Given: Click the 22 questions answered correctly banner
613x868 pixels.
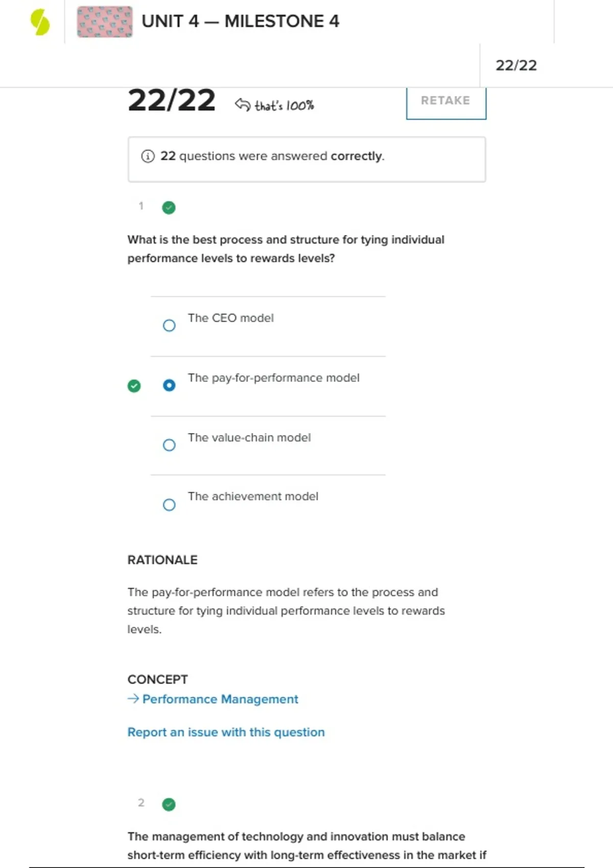Looking at the screenshot, I should pyautogui.click(x=306, y=159).
